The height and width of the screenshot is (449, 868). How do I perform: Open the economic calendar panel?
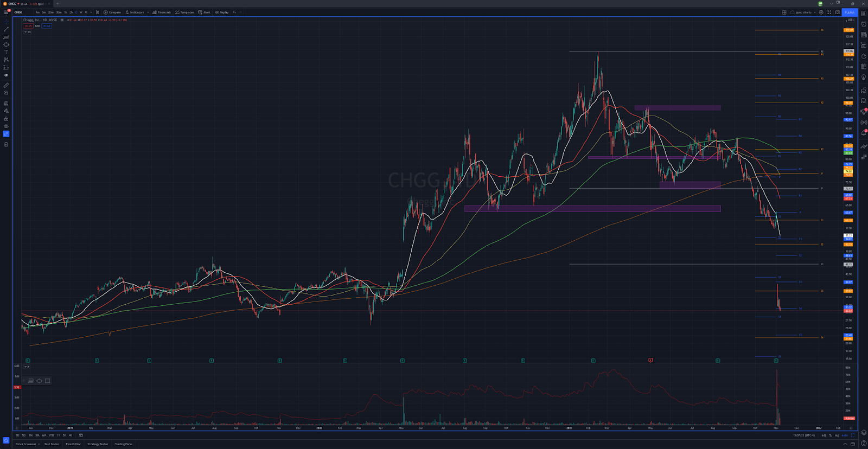click(864, 67)
